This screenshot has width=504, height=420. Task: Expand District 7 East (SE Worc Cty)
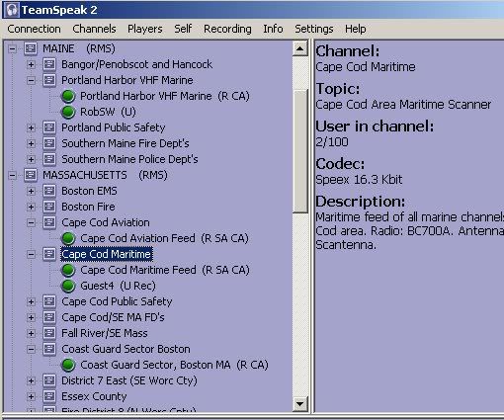31,380
